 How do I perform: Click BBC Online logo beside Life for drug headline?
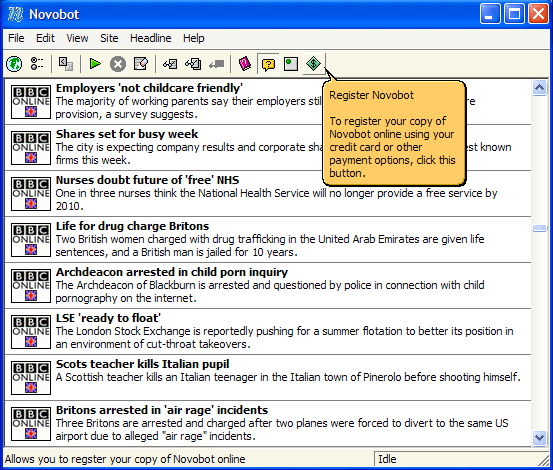coord(31,240)
